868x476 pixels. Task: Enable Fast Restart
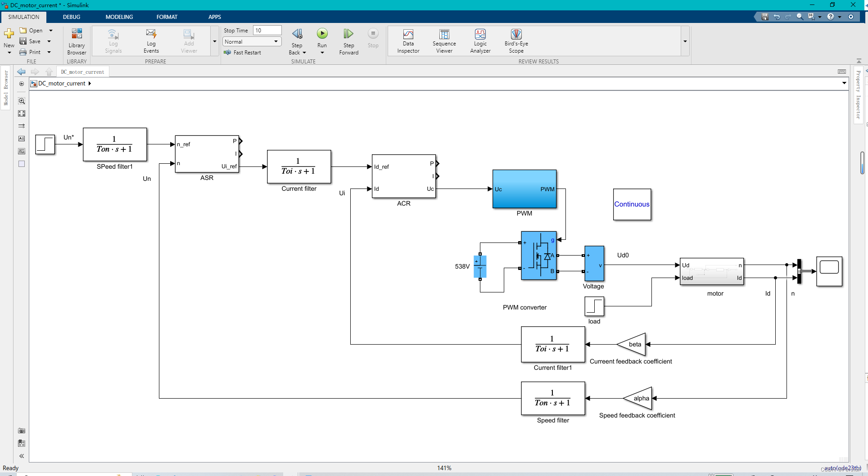pyautogui.click(x=227, y=52)
